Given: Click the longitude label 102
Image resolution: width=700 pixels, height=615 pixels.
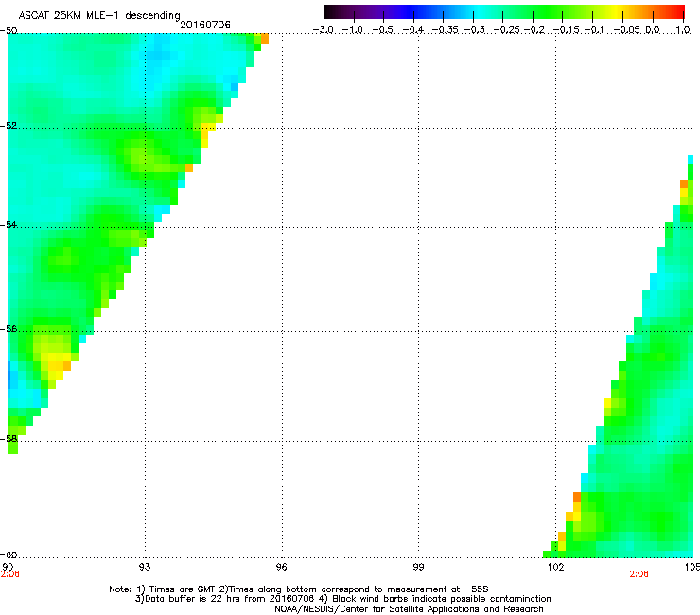Looking at the screenshot, I should point(556,567).
